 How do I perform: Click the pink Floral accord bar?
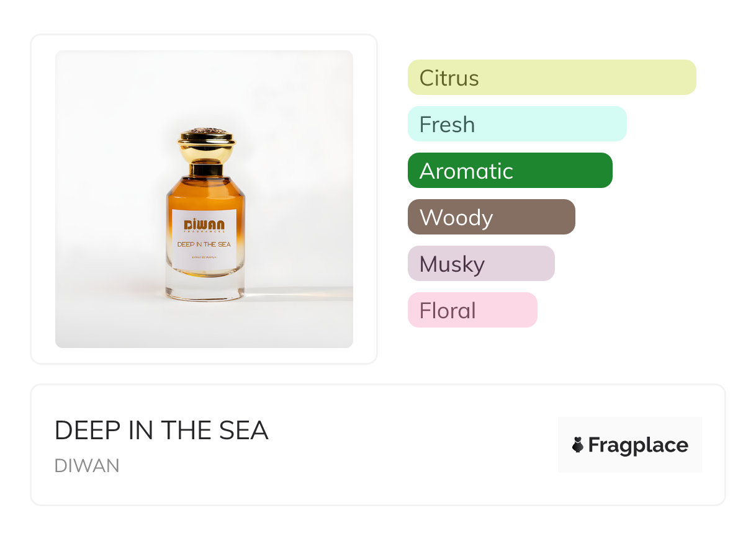[x=472, y=310]
